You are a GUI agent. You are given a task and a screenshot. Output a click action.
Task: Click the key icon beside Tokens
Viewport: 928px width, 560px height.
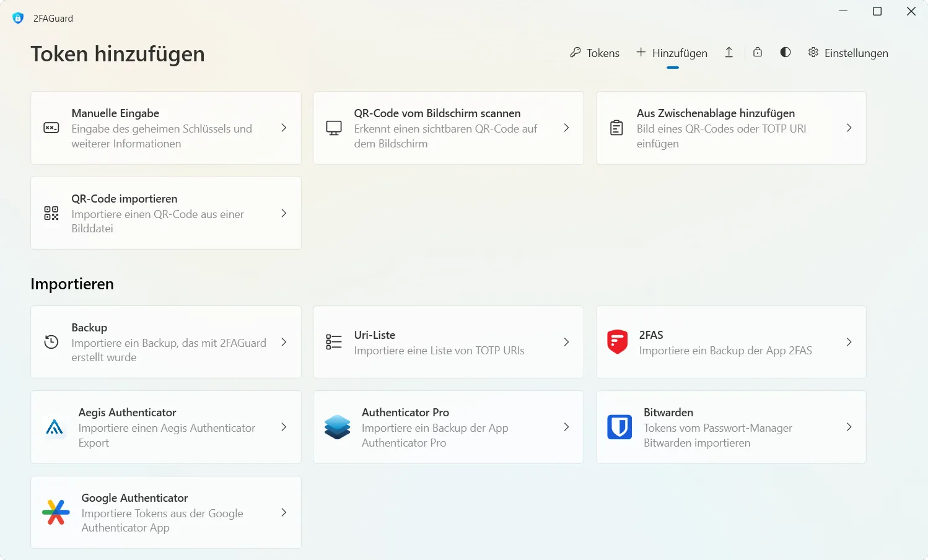click(576, 53)
